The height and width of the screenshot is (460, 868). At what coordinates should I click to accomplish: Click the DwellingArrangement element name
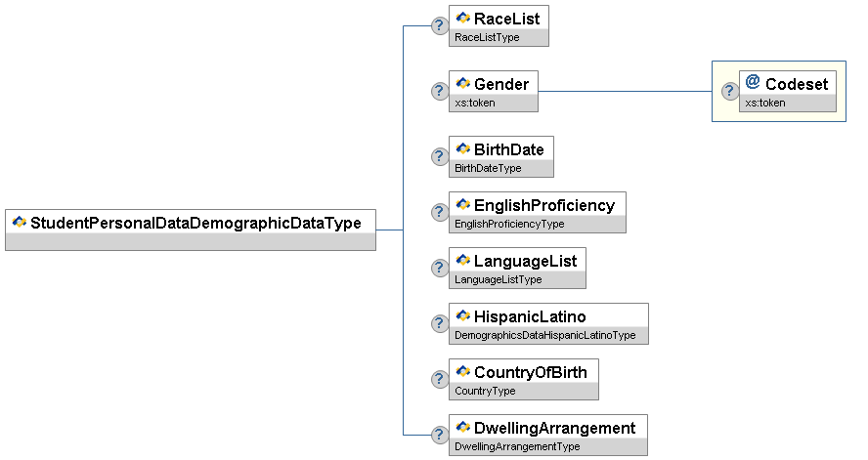tap(554, 428)
